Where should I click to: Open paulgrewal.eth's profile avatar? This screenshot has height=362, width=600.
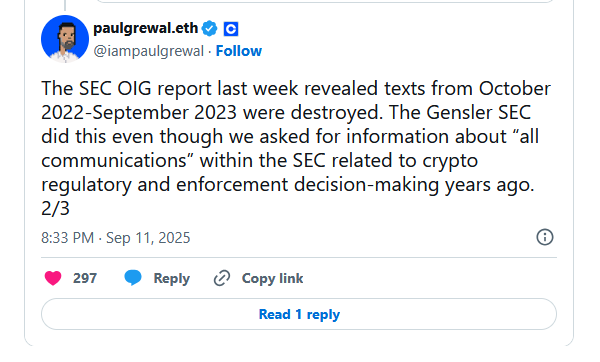(x=65, y=39)
